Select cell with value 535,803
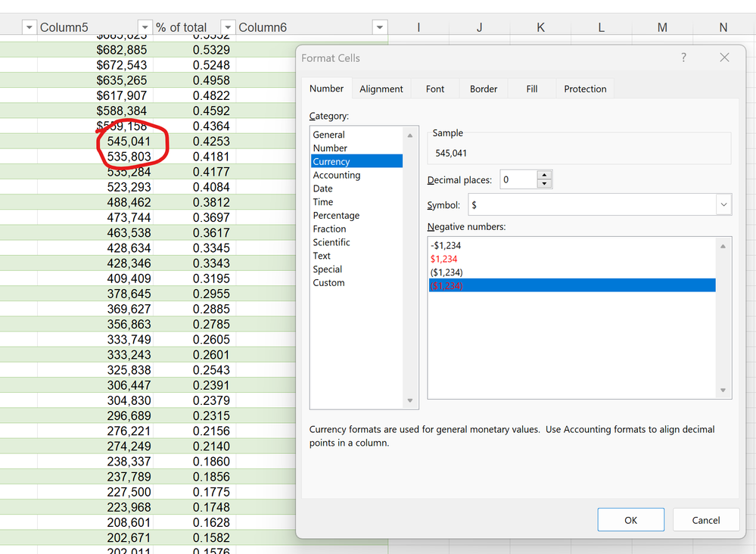This screenshot has height=554, width=756. 95,157
